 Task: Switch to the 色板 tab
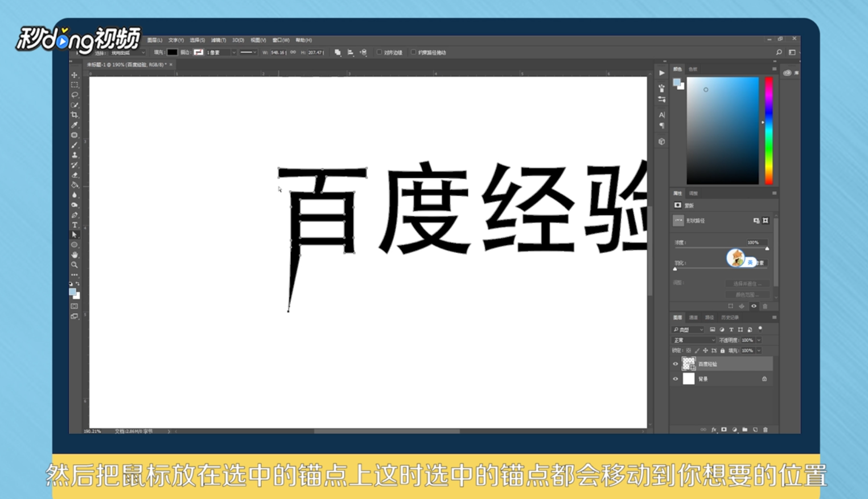tap(693, 69)
